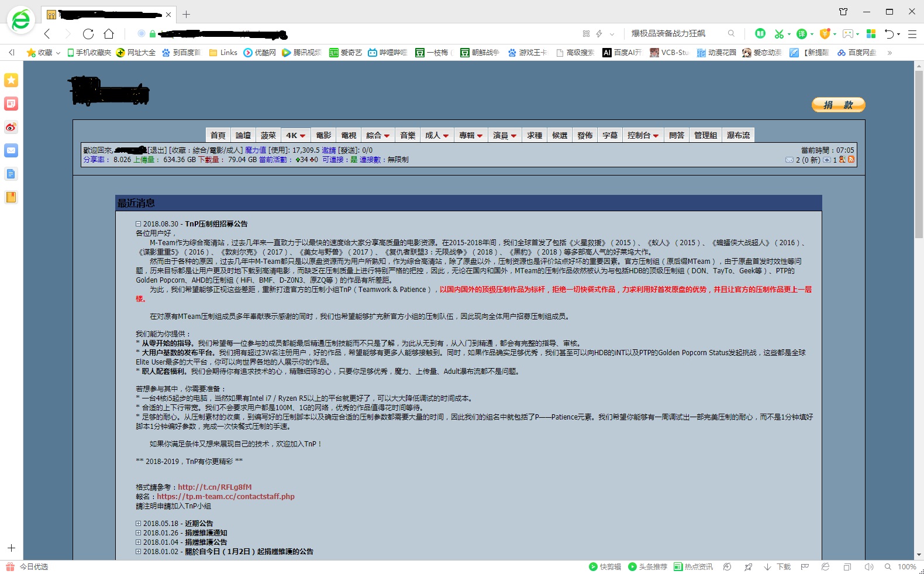Image resolution: width=924 pixels, height=574 pixels.
Task: Open the 成人 dropdown menu
Action: tap(437, 135)
